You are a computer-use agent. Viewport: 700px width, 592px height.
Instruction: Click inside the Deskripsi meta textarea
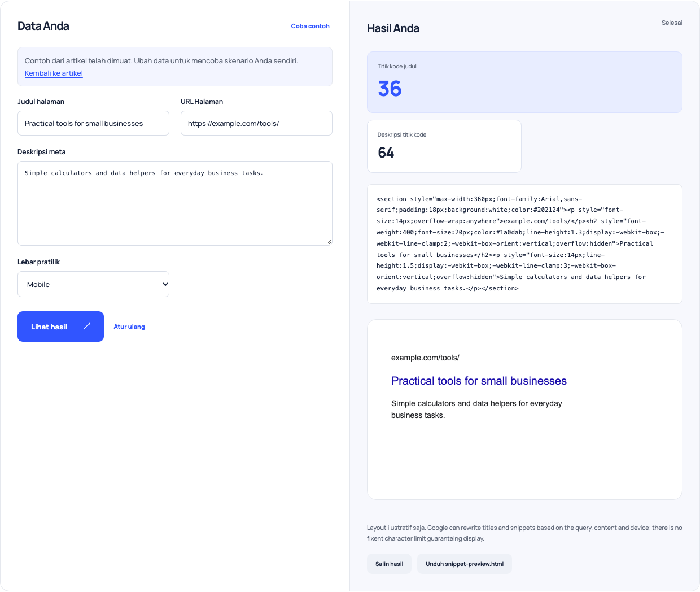pos(175,203)
